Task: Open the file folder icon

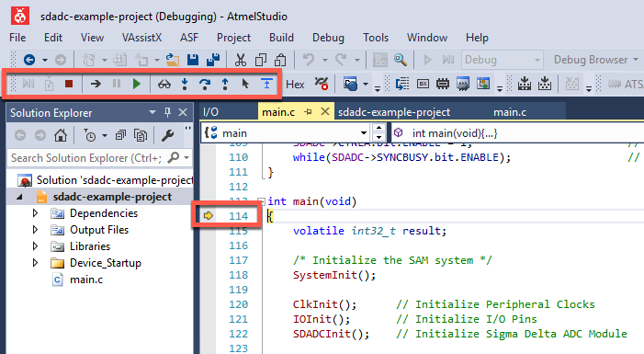Action: click(x=173, y=60)
